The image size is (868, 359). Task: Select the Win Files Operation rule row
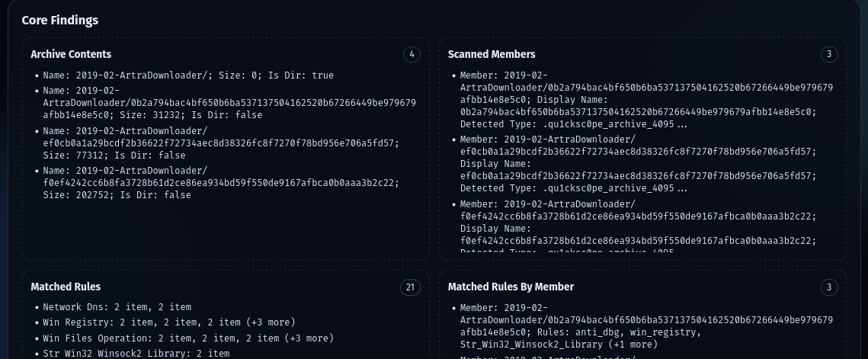coord(188,338)
